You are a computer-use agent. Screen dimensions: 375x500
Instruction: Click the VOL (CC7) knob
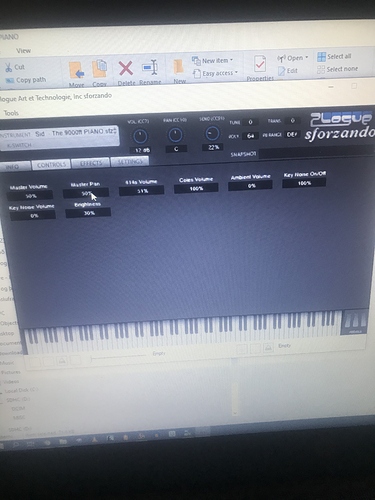click(x=140, y=136)
